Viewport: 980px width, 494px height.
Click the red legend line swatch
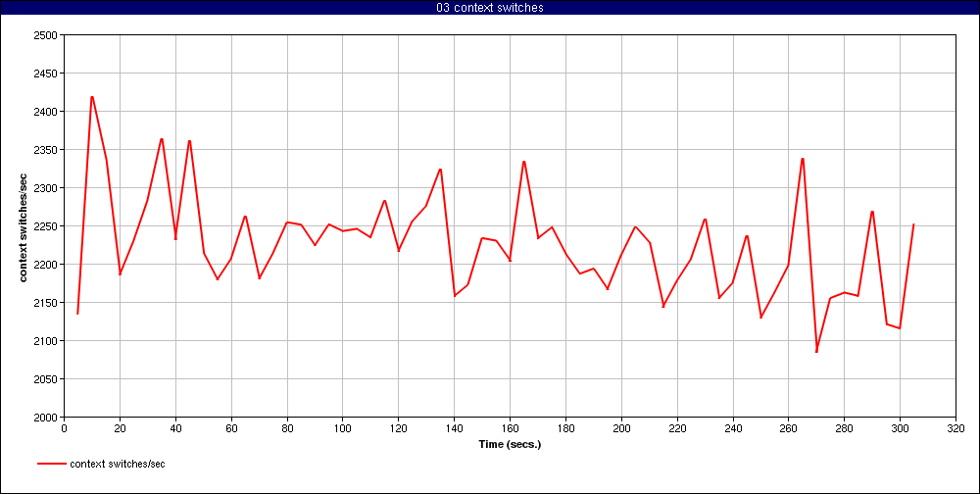click(x=52, y=464)
